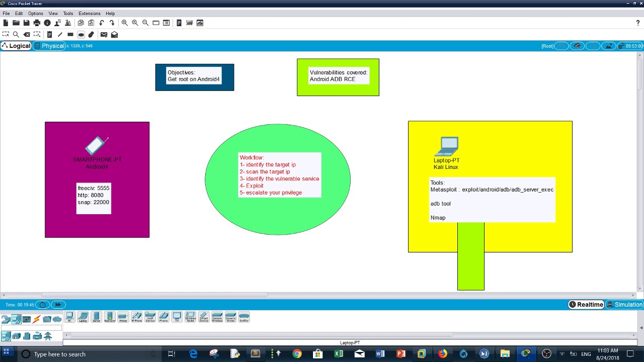Select the Draw Rectangle tool

pos(70,34)
